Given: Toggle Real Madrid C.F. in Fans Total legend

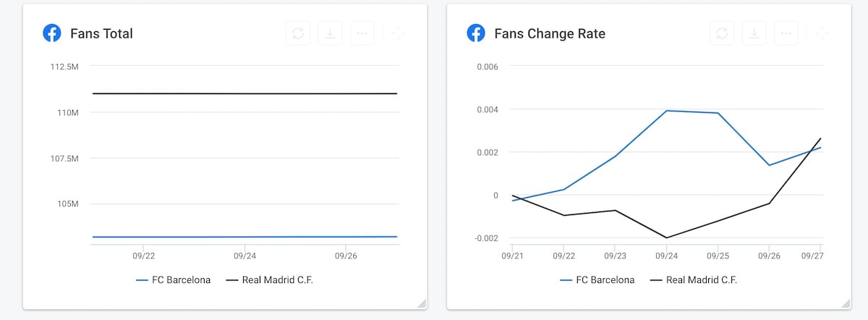Looking at the screenshot, I should click(270, 280).
